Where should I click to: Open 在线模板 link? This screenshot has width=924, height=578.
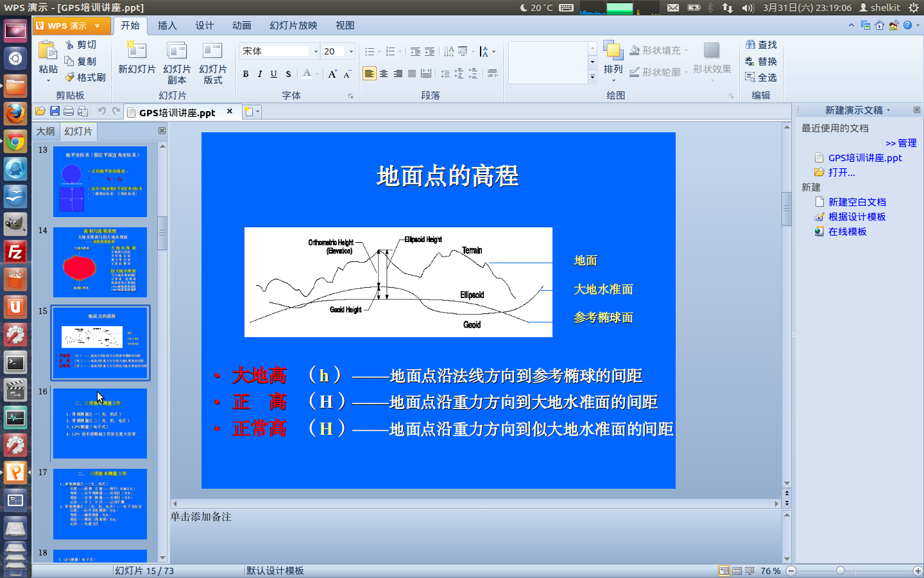coord(847,231)
